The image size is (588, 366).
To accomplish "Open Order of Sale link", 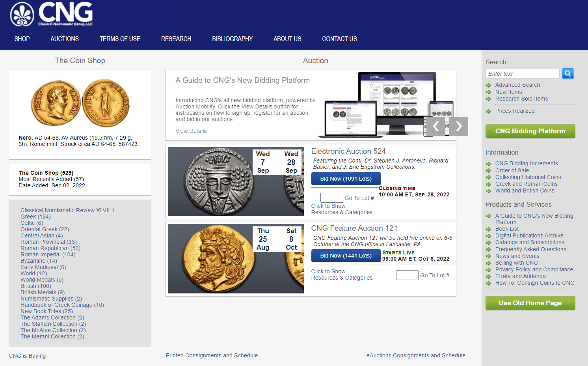I will [512, 170].
